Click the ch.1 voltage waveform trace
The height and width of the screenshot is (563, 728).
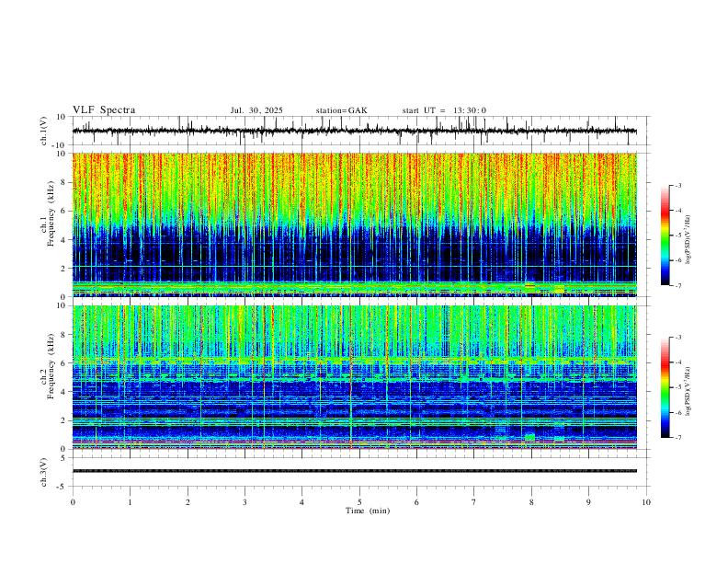[354, 131]
